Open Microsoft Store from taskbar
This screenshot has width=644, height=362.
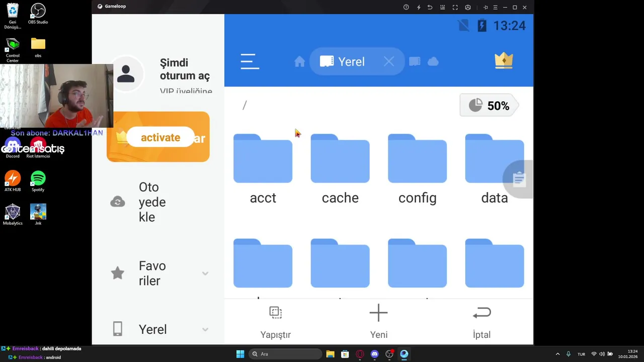pos(345,354)
